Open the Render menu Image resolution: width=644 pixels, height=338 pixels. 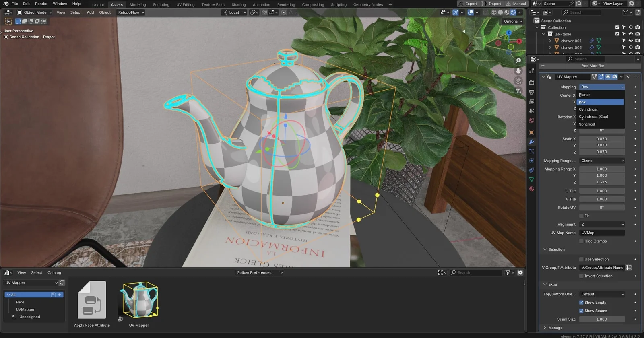pos(41,4)
